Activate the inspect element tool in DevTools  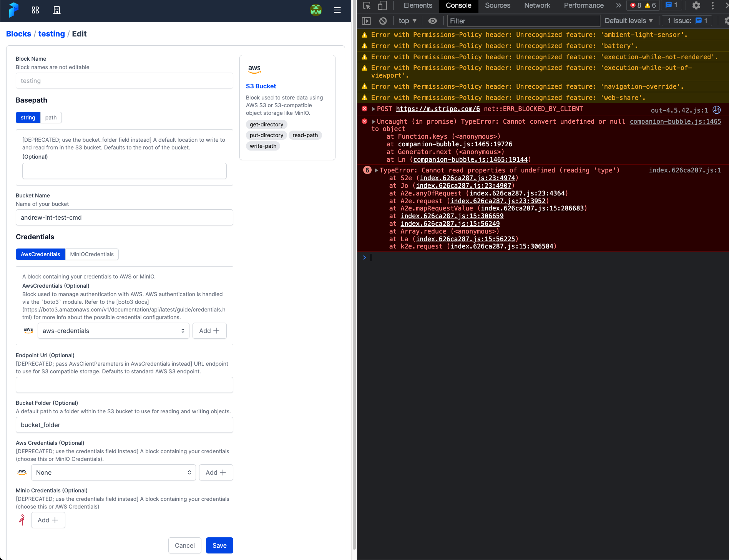tap(367, 6)
